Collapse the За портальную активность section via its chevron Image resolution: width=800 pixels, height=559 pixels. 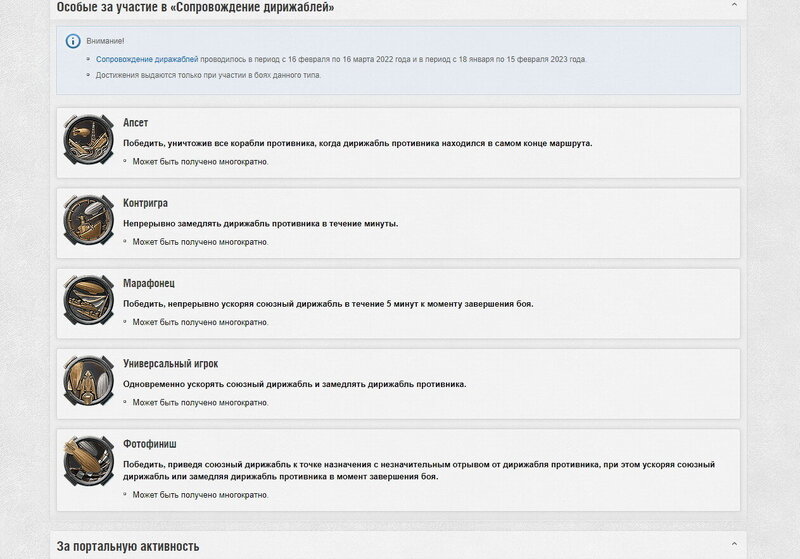coord(734,544)
